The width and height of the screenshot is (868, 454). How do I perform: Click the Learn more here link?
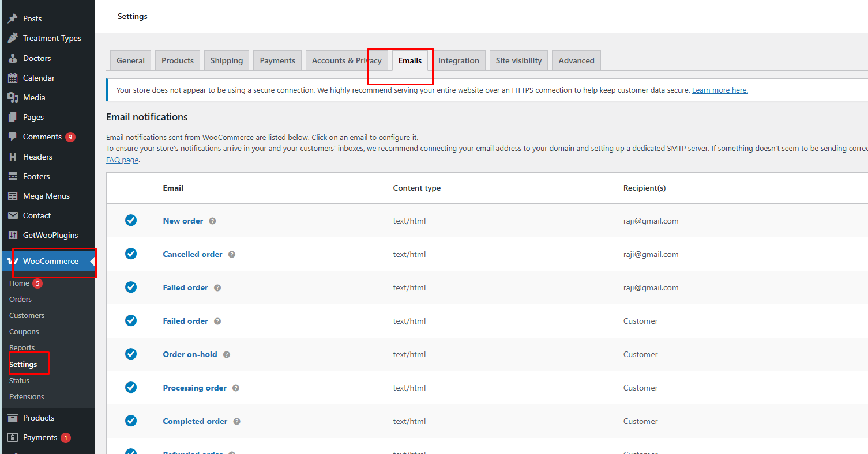[720, 90]
